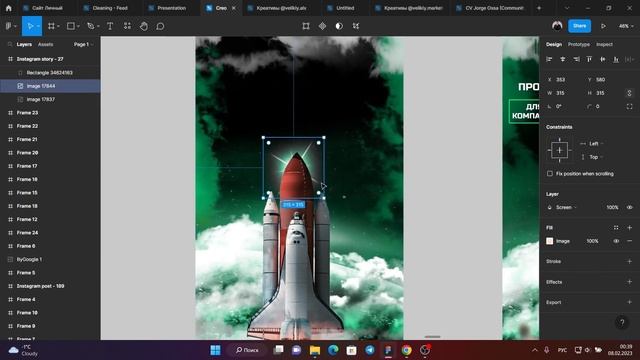
Task: Align selection bottom
Action: click(616, 59)
